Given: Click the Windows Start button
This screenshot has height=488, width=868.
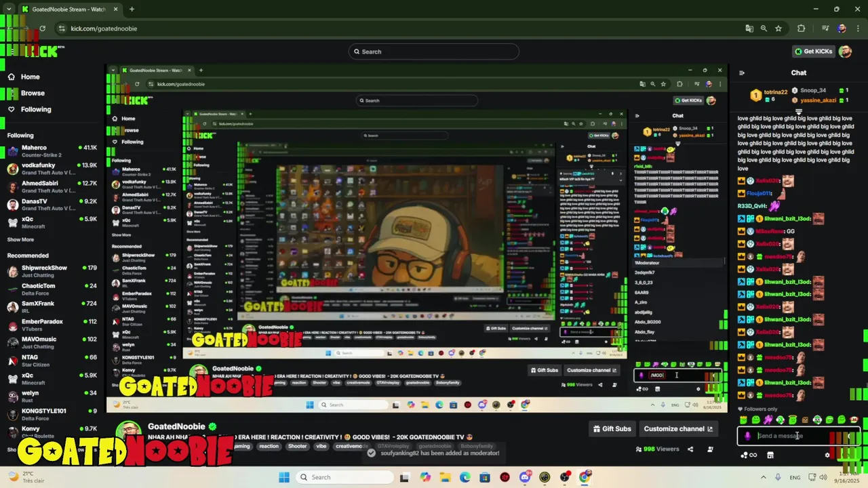Looking at the screenshot, I should pos(283,477).
